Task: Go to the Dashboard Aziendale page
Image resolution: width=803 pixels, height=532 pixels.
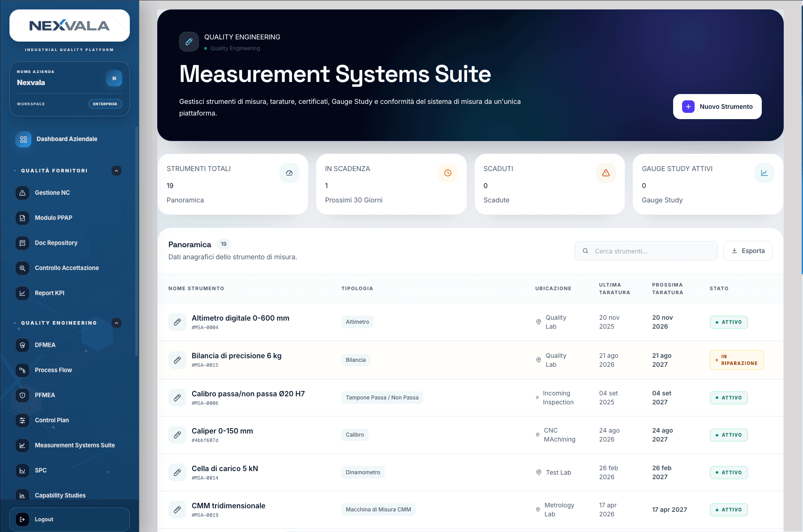Action: tap(69, 139)
